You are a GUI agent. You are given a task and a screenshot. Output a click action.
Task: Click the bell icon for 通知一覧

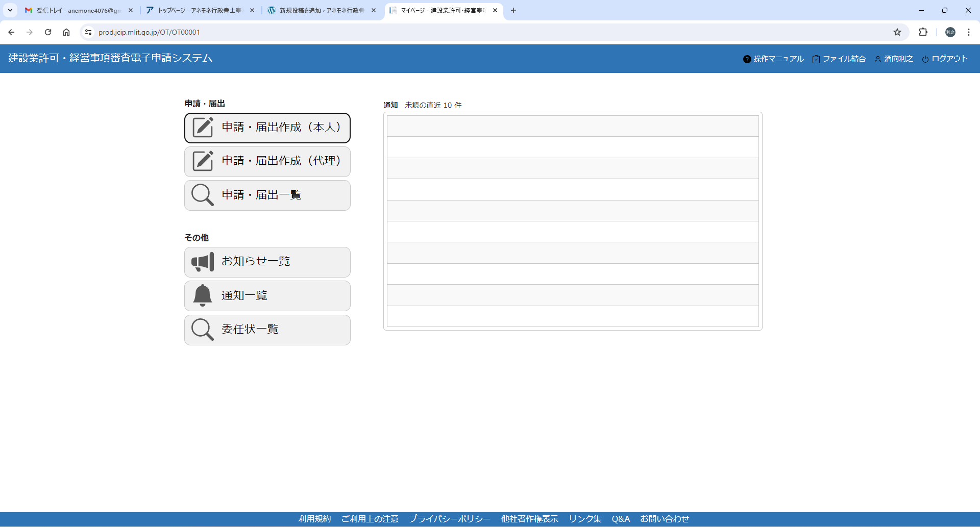[x=203, y=295]
